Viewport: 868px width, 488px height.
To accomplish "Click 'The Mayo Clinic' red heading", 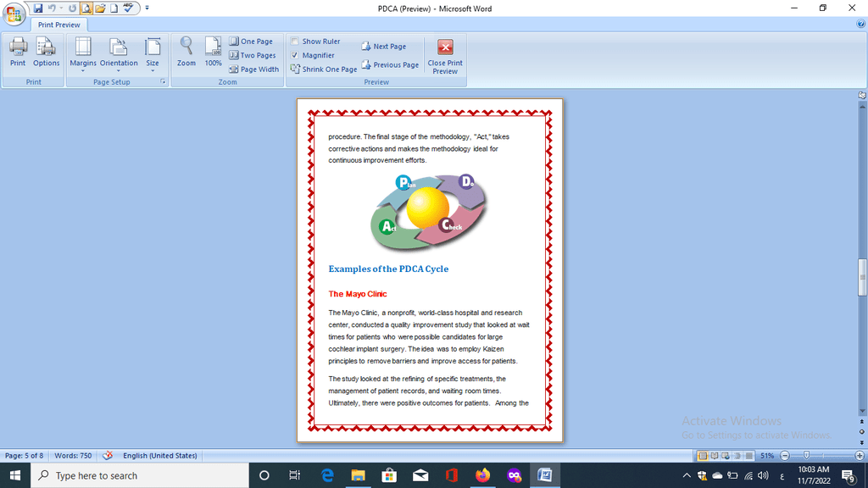I will (358, 294).
